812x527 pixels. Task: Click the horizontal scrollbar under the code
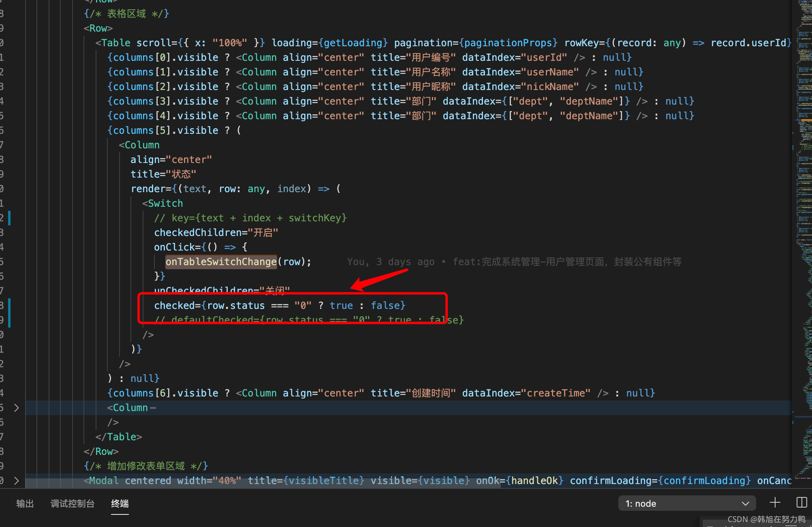click(263, 483)
